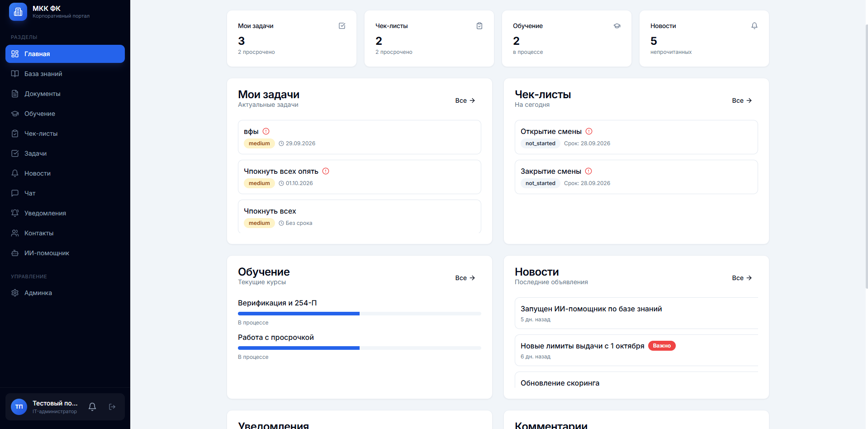Open the notifications bell next to Тестовый user
The image size is (868, 429).
[92, 407]
